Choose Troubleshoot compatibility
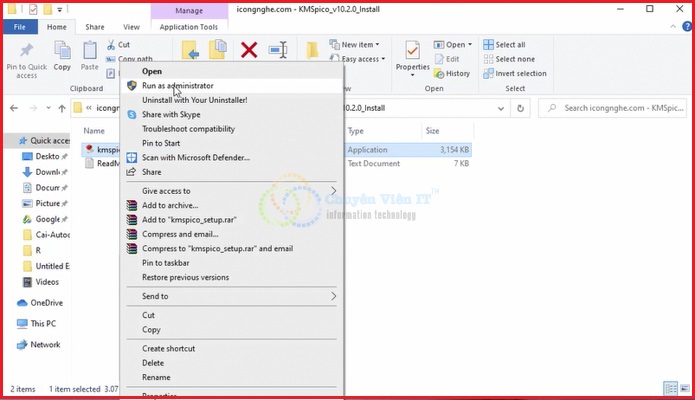Image resolution: width=695 pixels, height=400 pixels. pos(231,129)
